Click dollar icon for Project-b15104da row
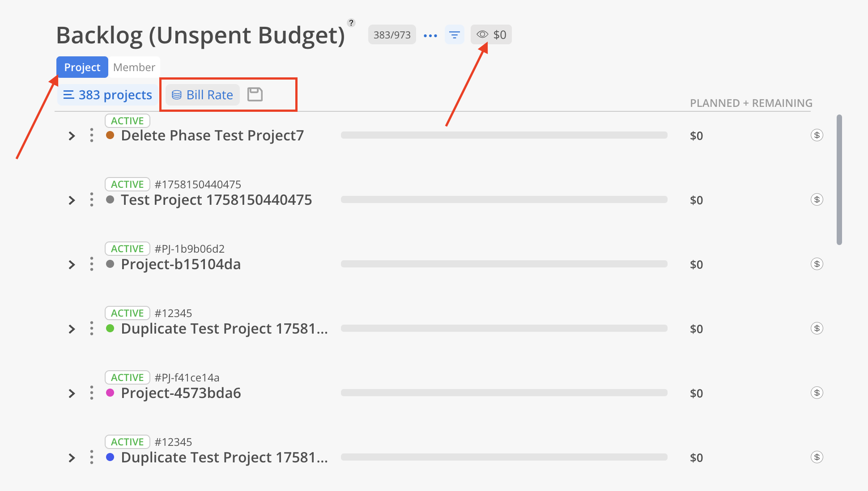Screen dimensions: 868x491 817,264
